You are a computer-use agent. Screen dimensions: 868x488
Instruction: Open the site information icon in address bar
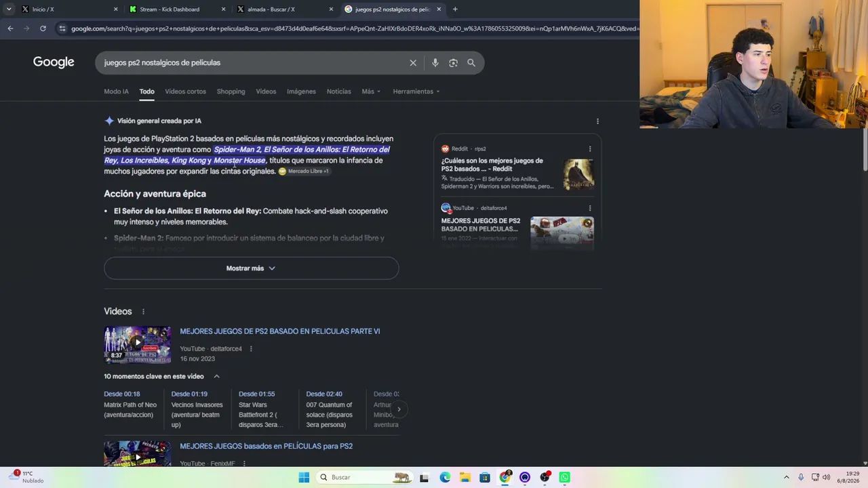62,28
